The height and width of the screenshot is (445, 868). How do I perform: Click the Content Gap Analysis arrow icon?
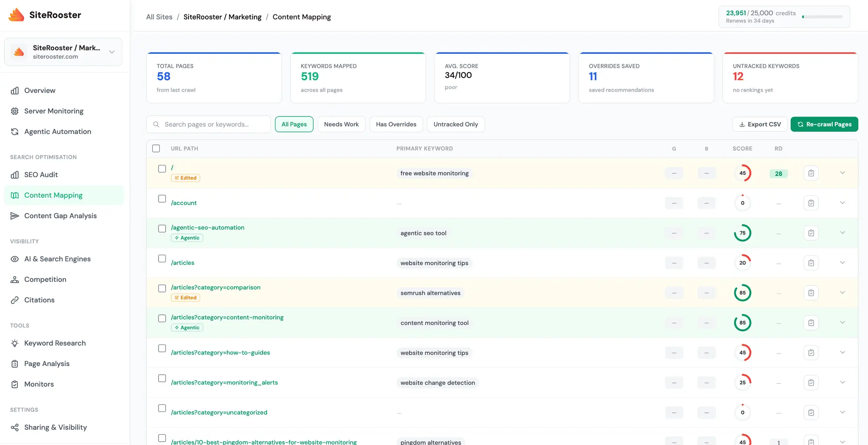[x=15, y=216]
